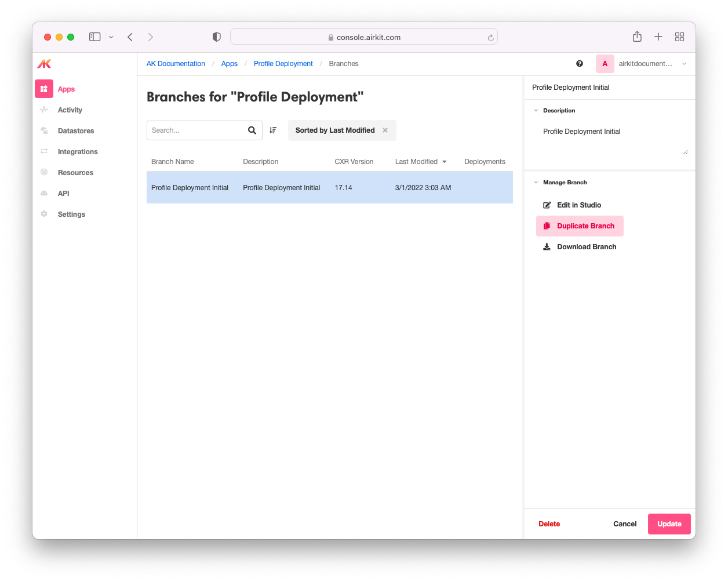
Task: Click the red Delete button
Action: point(549,524)
